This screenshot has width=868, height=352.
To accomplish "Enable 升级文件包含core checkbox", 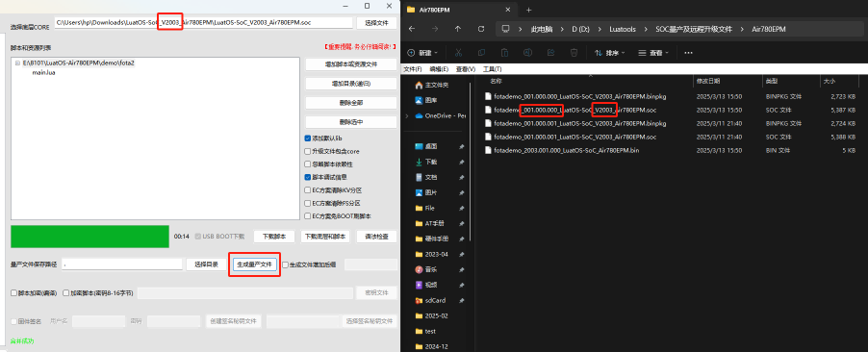I will (307, 151).
